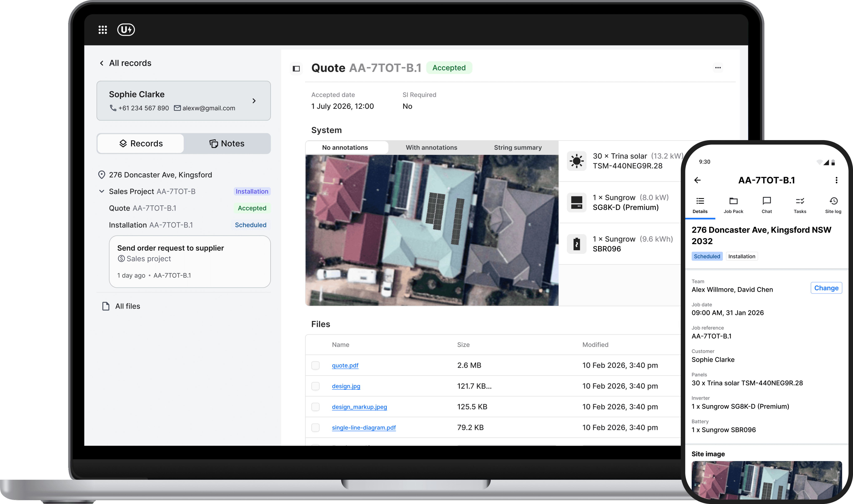Toggle the sidebar panel icon beside Quote title
Viewport: 853px width, 504px height.
[x=296, y=69]
